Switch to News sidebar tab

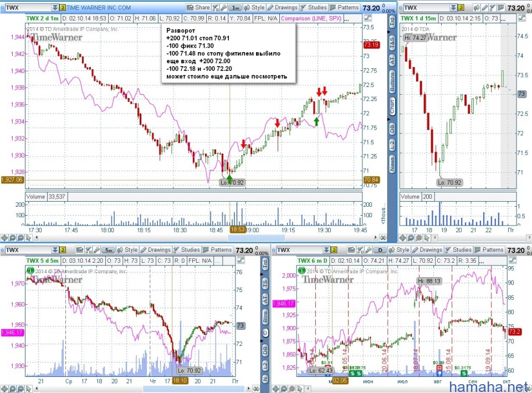coord(392,164)
